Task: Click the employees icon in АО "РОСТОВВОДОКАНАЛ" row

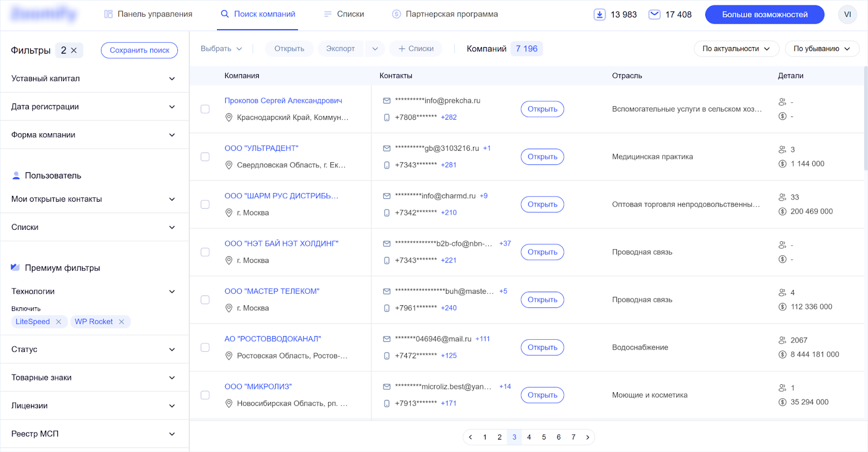Action: 782,340
